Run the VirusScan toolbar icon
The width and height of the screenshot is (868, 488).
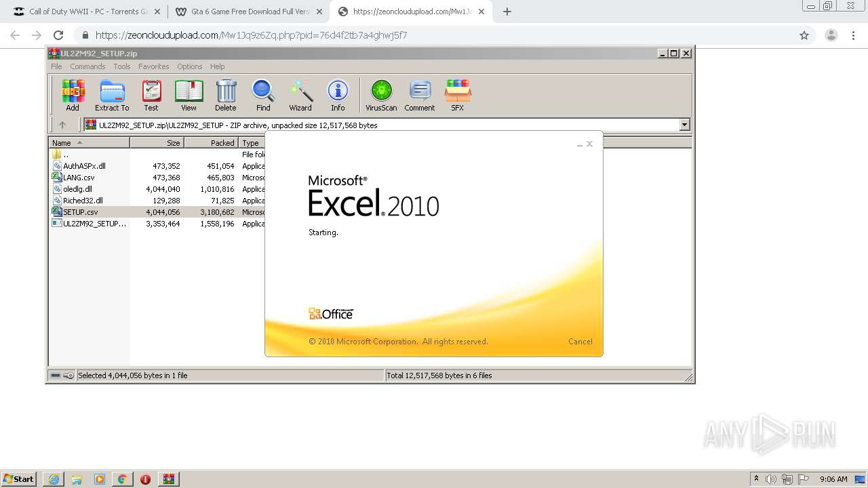pos(381,95)
